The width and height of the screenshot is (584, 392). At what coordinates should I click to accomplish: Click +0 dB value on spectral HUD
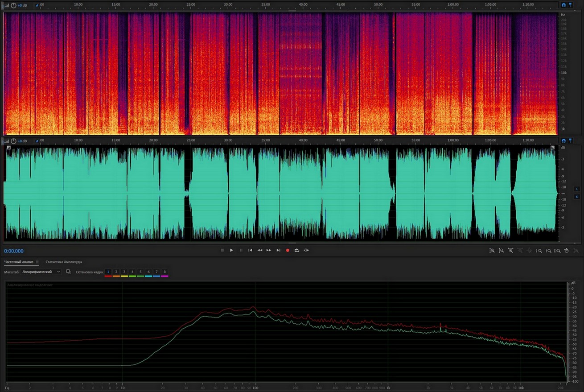click(23, 5)
